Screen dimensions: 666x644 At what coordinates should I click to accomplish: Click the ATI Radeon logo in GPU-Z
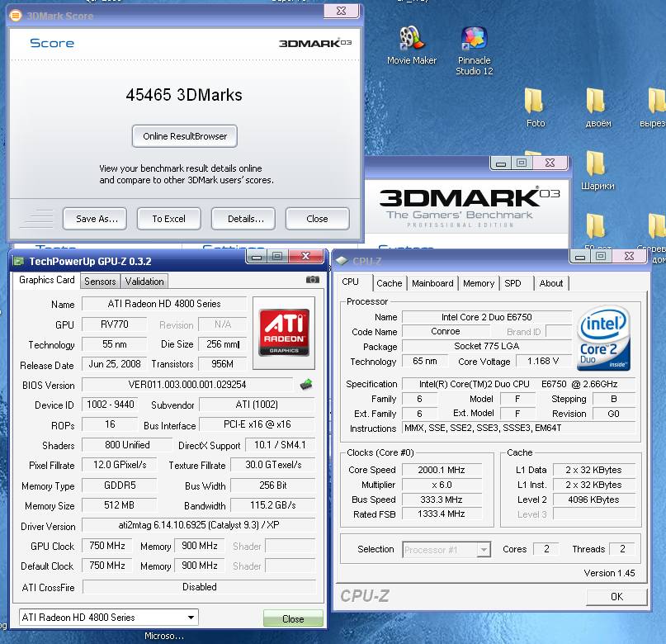pos(284,333)
